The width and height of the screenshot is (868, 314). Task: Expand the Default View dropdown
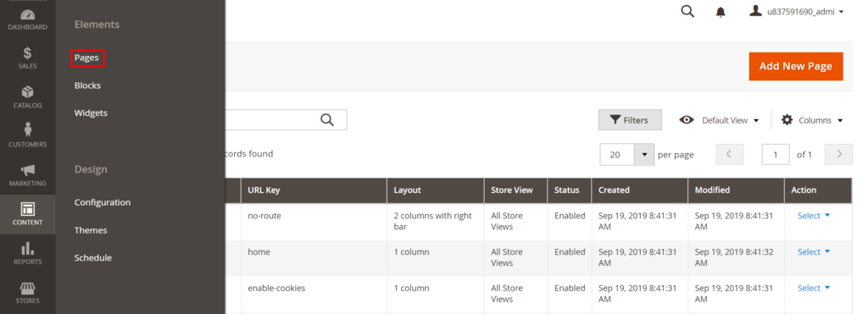(719, 120)
